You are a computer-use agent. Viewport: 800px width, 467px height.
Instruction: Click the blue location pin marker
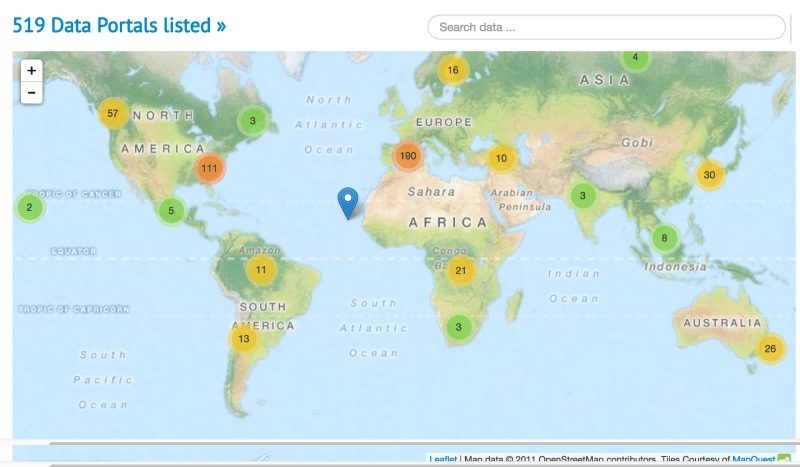pos(348,203)
